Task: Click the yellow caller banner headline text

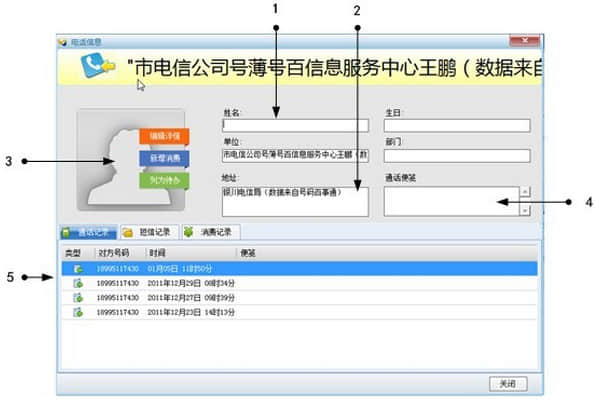Action: 334,68
